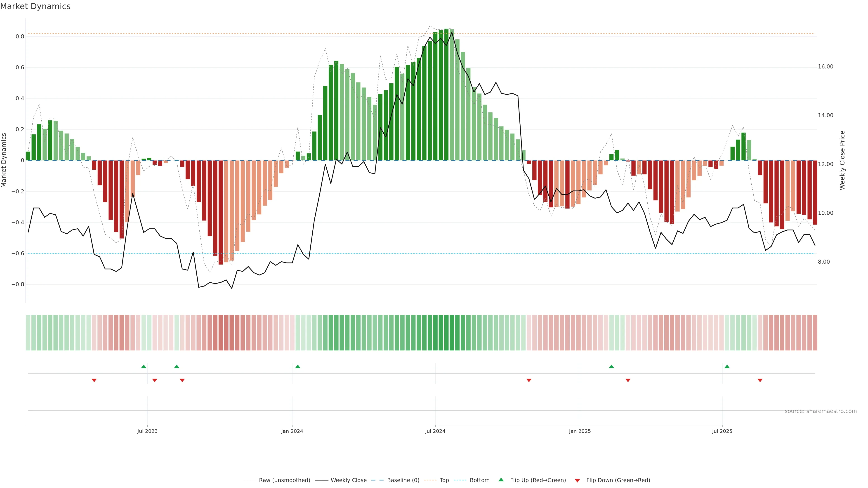Click the darkest green heat-strip cell near Jul 2024
The image size is (868, 488).
tap(446, 333)
